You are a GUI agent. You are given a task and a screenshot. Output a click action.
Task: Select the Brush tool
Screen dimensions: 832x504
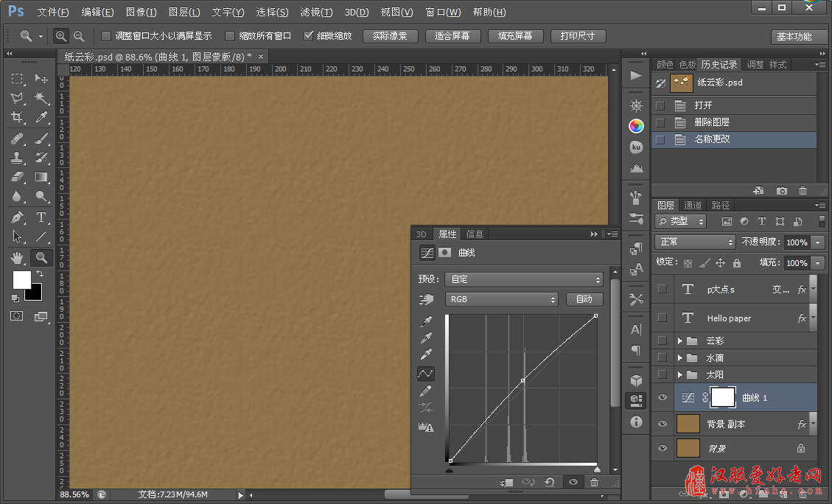(41, 139)
